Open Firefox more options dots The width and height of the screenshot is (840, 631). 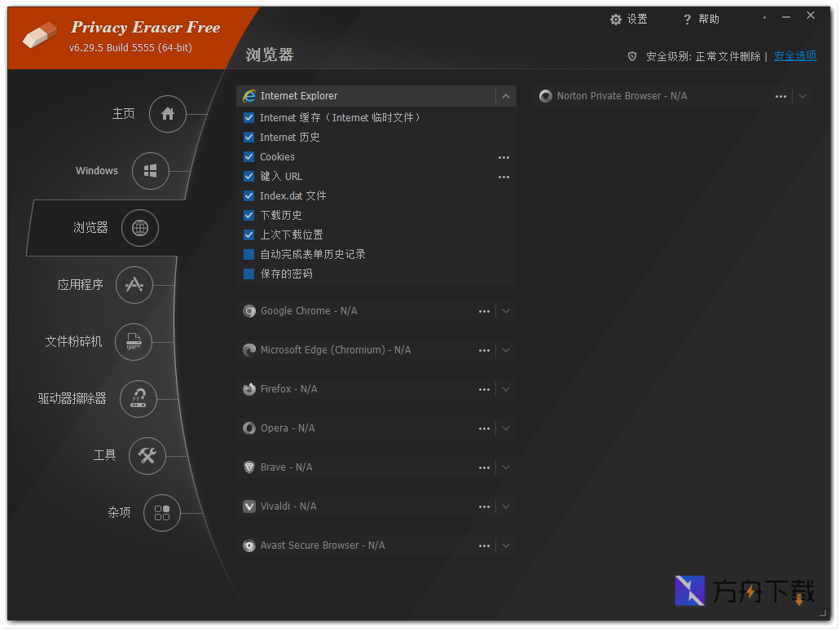click(484, 390)
